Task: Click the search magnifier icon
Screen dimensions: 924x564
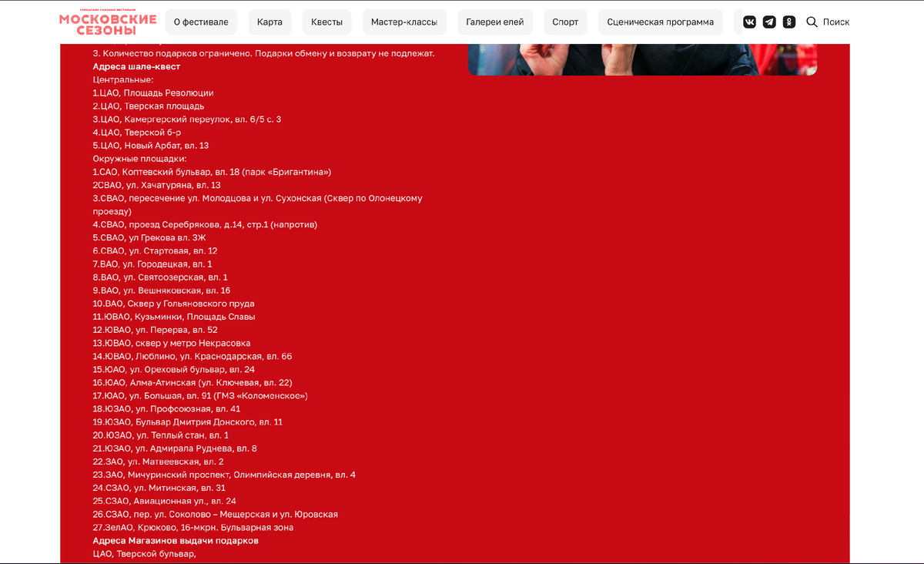Action: point(812,22)
